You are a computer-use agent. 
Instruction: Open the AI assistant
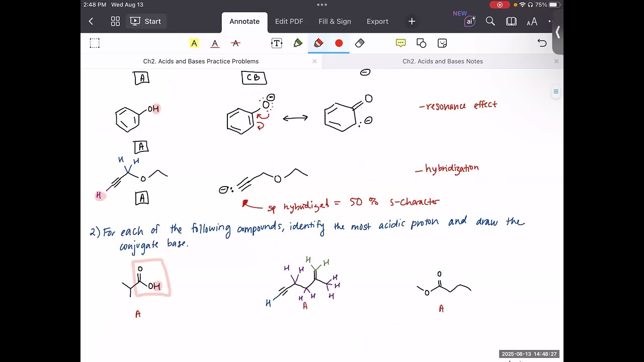click(x=469, y=21)
